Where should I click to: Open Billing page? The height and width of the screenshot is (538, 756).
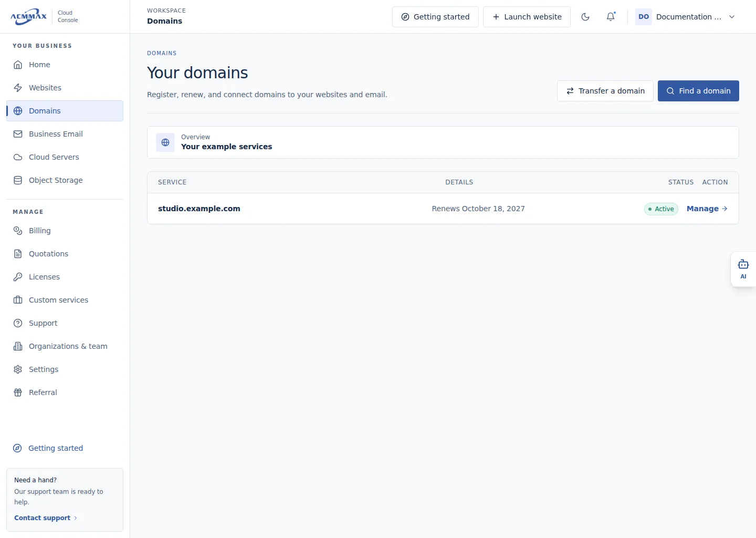65,231
